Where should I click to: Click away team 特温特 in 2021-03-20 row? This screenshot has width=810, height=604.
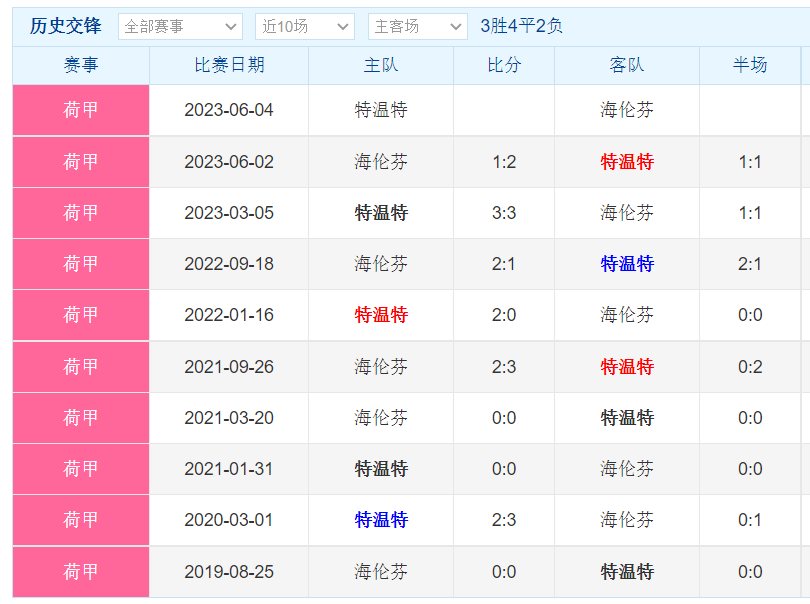pos(627,417)
